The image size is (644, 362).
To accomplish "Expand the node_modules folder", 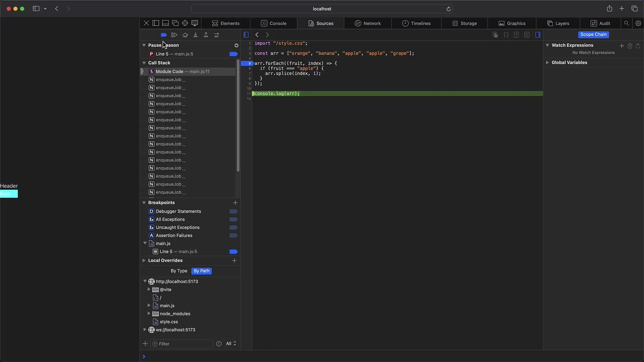I will (x=149, y=313).
